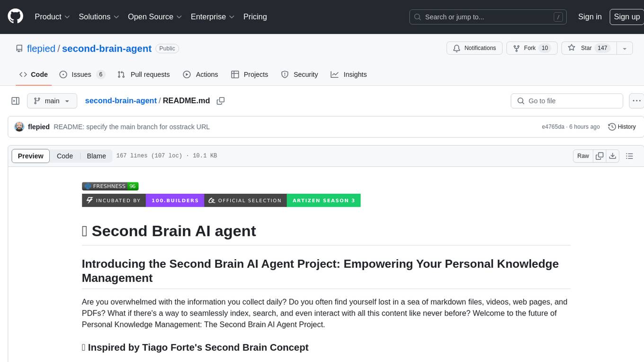Switch to the Insights tab
644x362 pixels.
click(349, 74)
